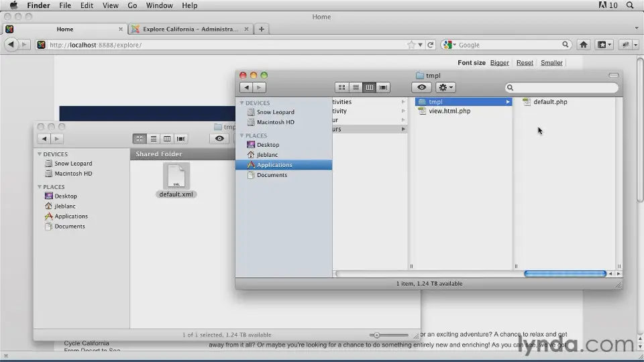Click Quick Look eye in rear Finder window
Image resolution: width=644 pixels, height=362 pixels.
219,139
